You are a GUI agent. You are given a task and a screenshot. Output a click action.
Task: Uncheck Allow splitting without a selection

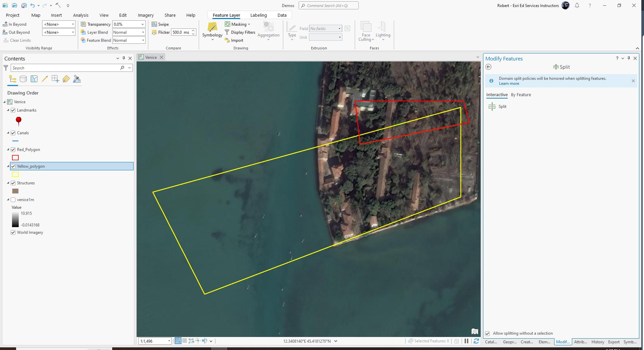click(487, 333)
